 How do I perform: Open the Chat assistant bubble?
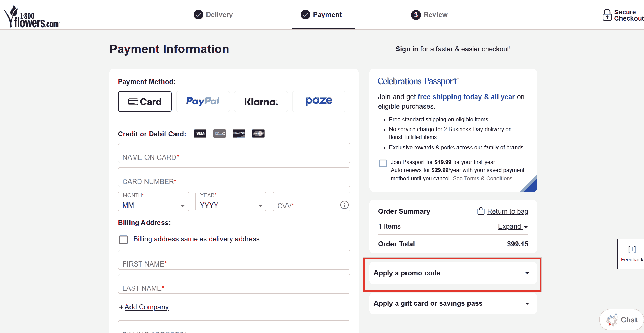[622, 320]
